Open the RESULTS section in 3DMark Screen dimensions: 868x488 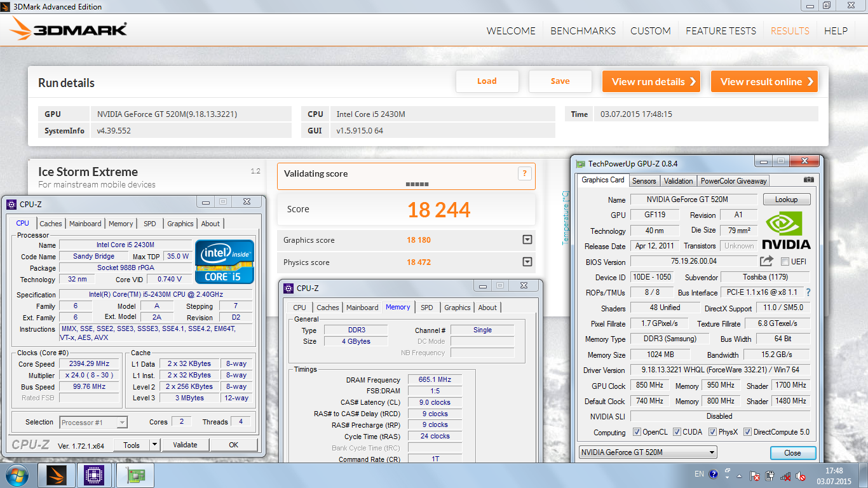[x=790, y=30]
